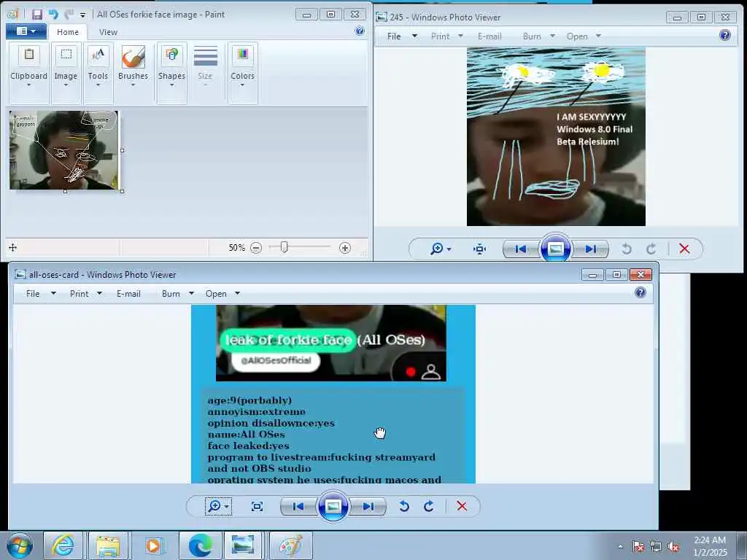Open help in 245 Photo Viewer window
The width and height of the screenshot is (747, 560).
tap(725, 35)
